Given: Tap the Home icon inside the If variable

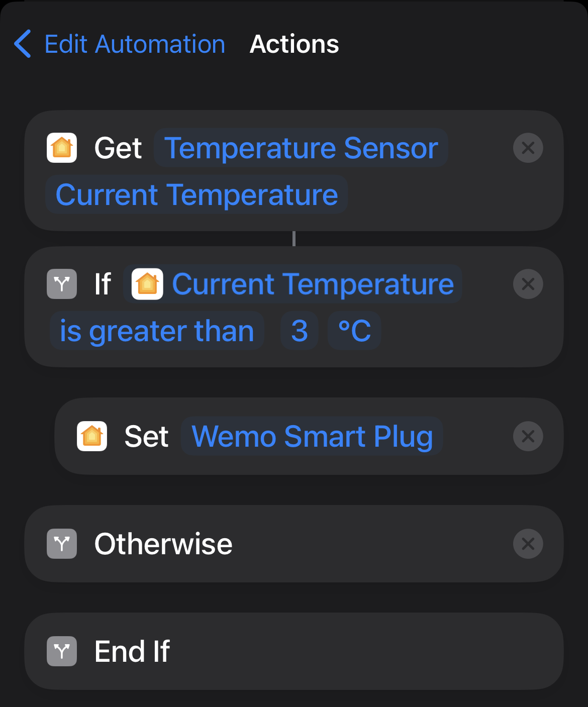Looking at the screenshot, I should click(147, 284).
